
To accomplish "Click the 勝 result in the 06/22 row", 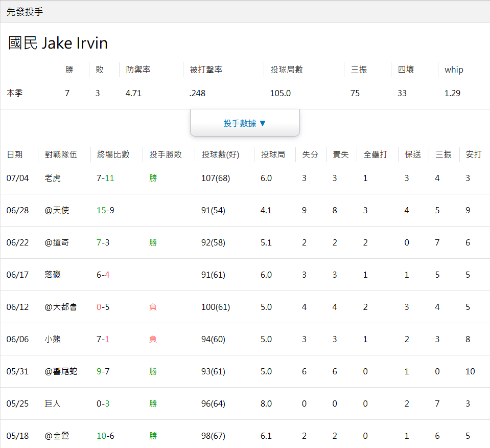I will 153,242.
